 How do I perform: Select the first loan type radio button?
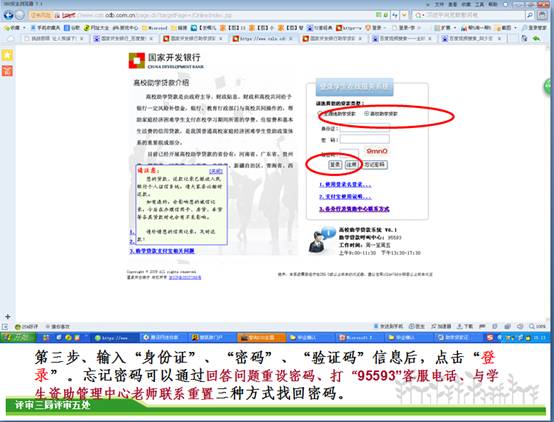(x=320, y=113)
